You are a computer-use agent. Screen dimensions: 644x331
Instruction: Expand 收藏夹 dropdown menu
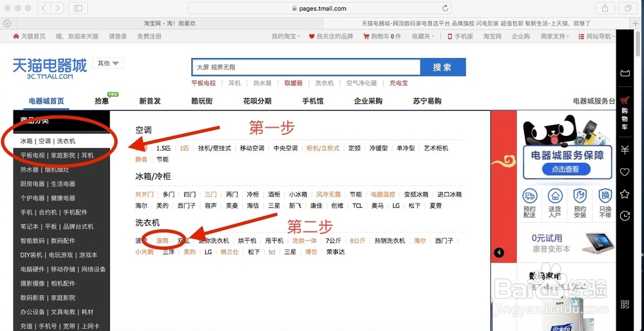pos(424,36)
